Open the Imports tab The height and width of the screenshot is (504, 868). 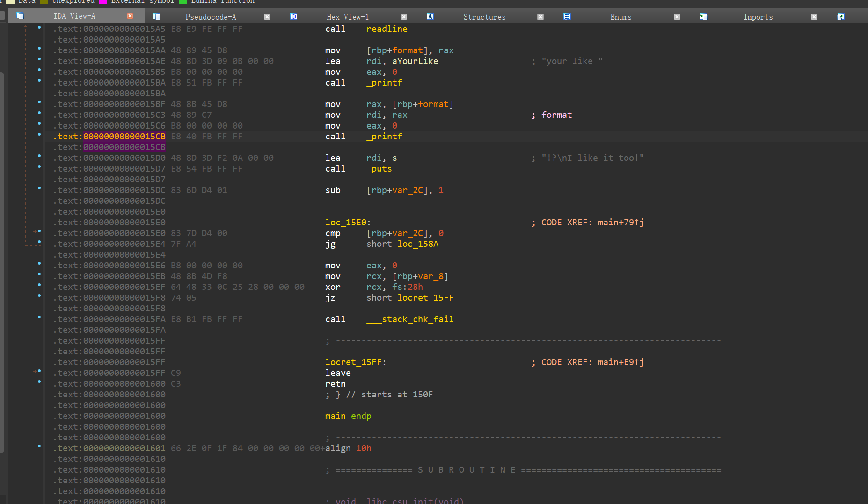[758, 17]
